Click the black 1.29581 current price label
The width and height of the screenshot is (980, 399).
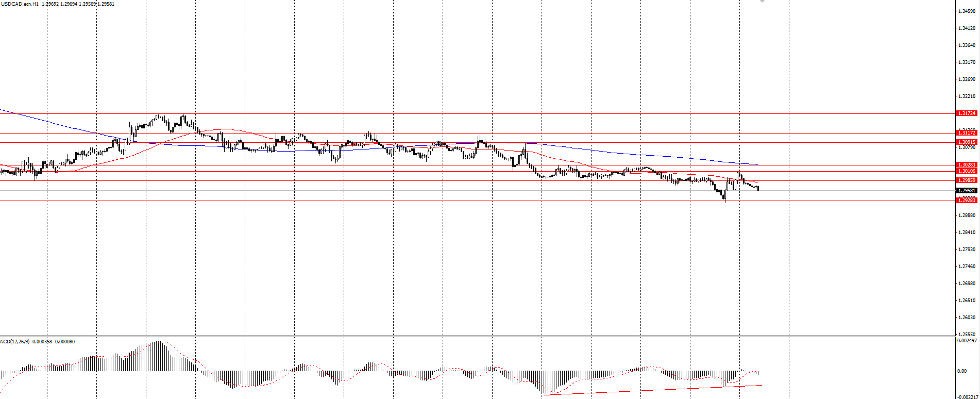(x=966, y=191)
